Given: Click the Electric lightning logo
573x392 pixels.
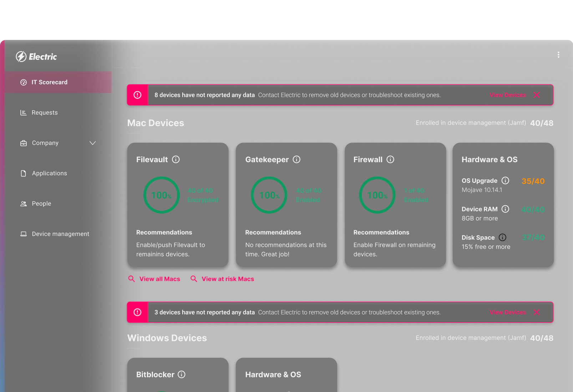Looking at the screenshot, I should tap(21, 56).
